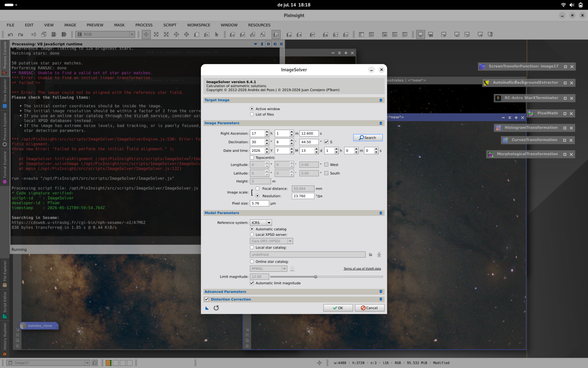
Task: Click the new instance triangle in ImageSolver
Action: (x=207, y=308)
